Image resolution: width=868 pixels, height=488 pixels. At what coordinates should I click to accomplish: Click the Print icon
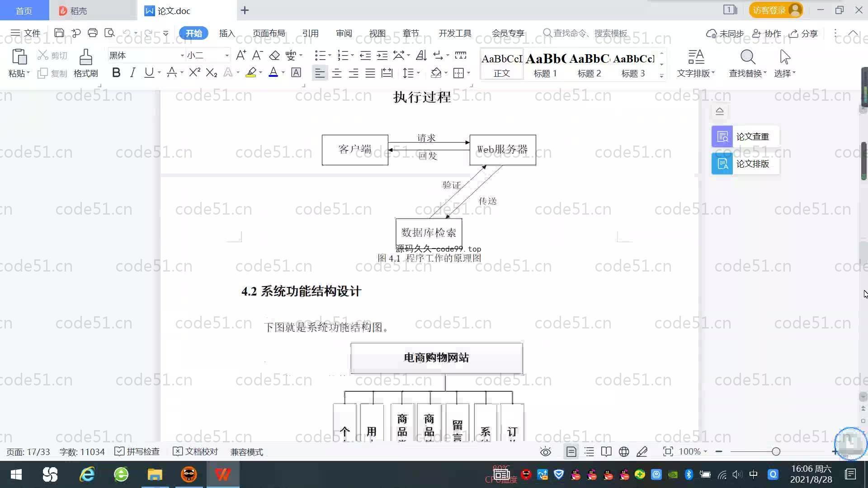coord(93,33)
